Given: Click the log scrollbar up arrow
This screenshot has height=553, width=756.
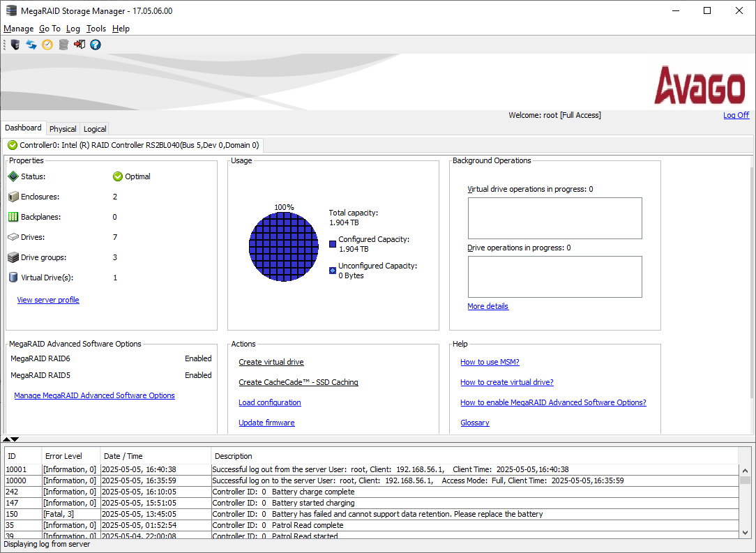Looking at the screenshot, I should pyautogui.click(x=746, y=471).
